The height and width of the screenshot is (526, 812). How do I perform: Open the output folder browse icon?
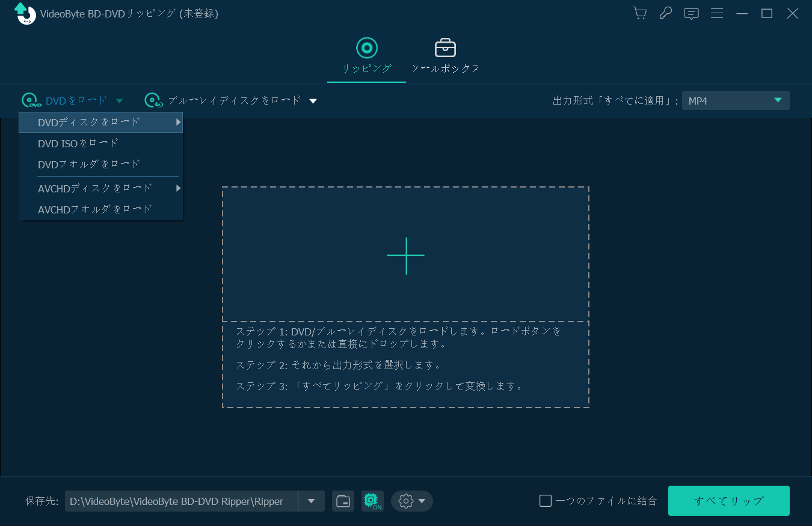click(x=343, y=501)
